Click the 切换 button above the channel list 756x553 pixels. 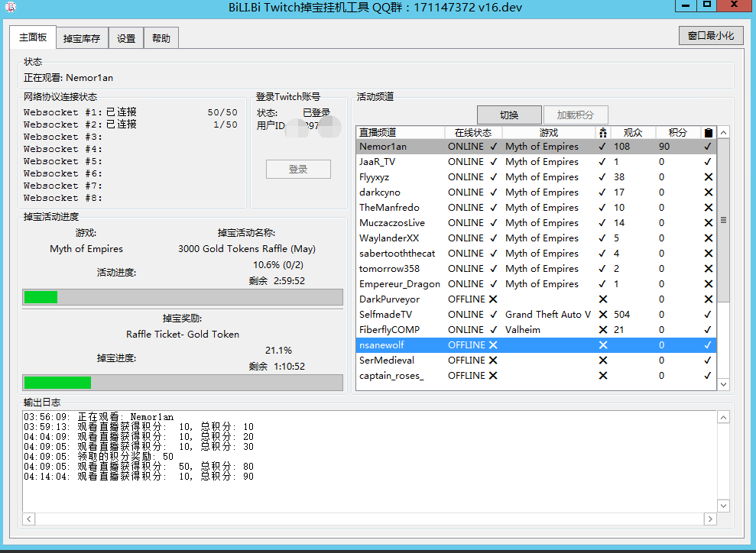pos(509,115)
